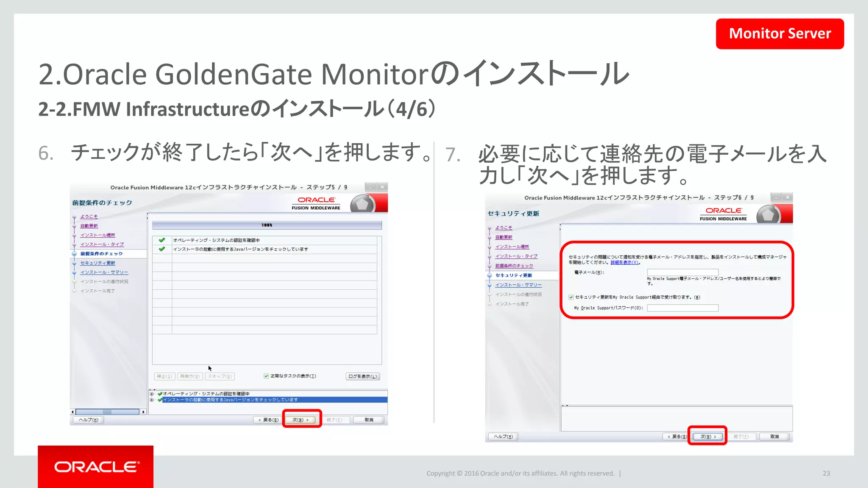Screen dimensions: 868x488
Task: Close the step 6 installer window
Action: pos(787,197)
